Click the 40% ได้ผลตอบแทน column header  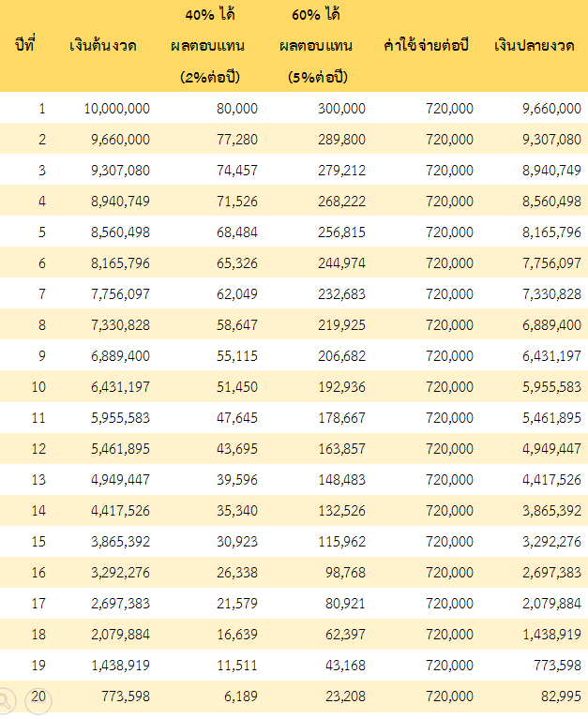point(216,46)
